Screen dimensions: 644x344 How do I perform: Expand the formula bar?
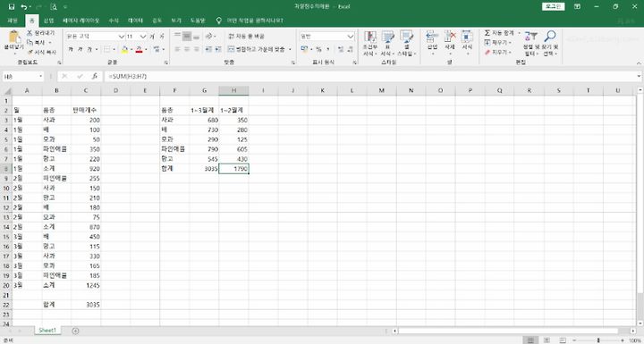639,76
